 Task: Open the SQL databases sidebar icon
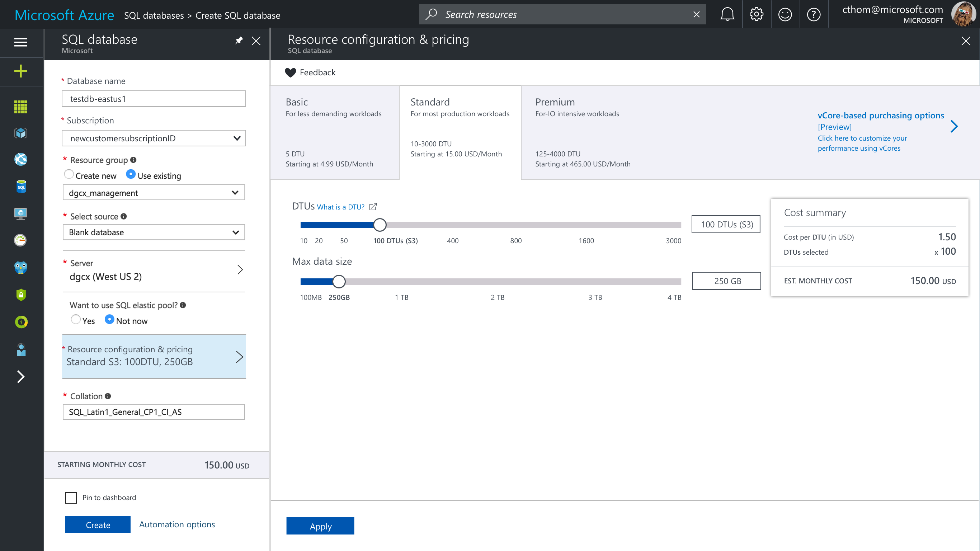pos(21,187)
